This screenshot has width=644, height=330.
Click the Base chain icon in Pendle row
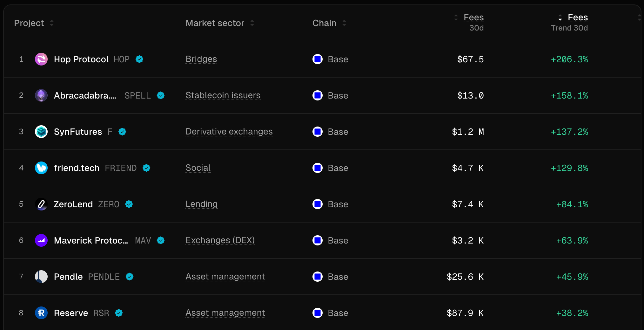[318, 277]
